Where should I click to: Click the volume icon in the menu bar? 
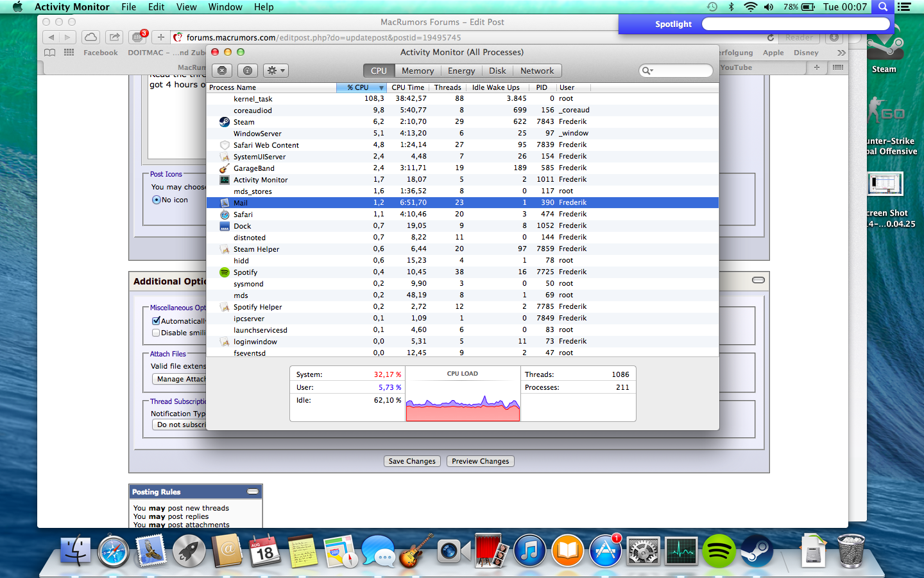pyautogui.click(x=769, y=7)
